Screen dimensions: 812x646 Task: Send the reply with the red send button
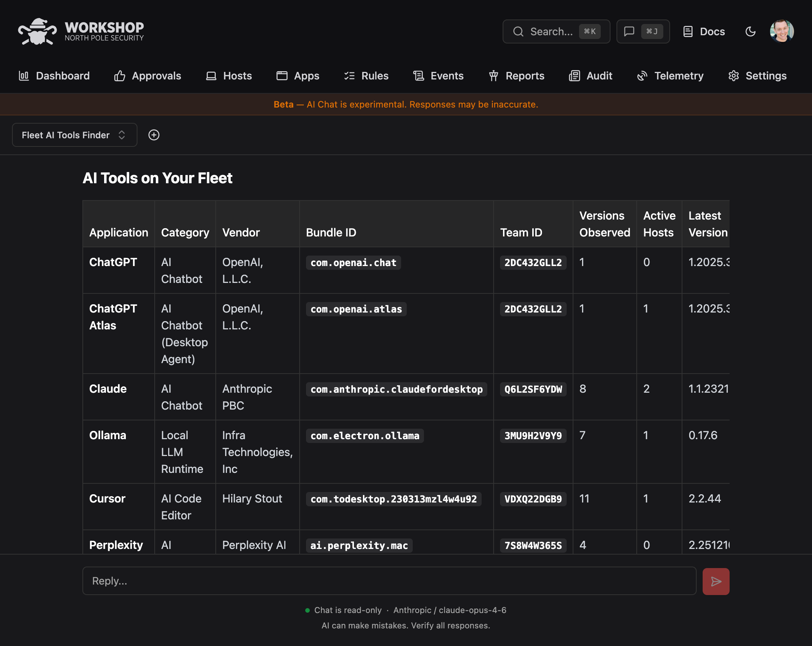click(x=716, y=581)
